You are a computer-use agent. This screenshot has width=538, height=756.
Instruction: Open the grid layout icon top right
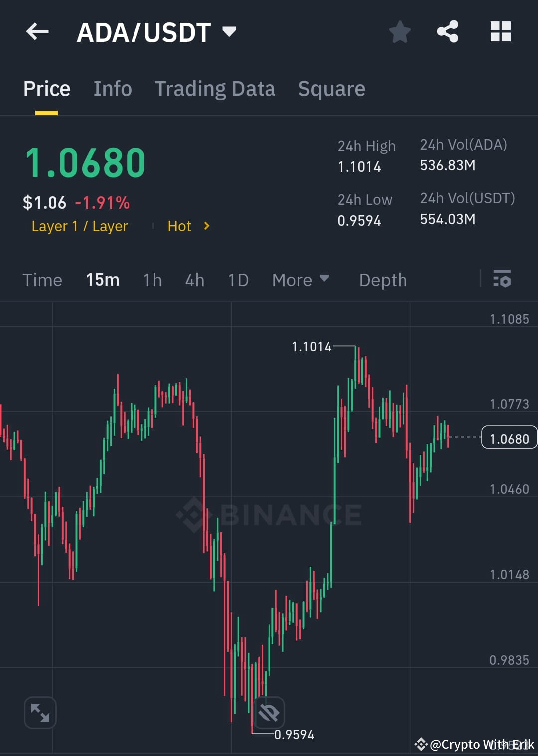click(500, 31)
